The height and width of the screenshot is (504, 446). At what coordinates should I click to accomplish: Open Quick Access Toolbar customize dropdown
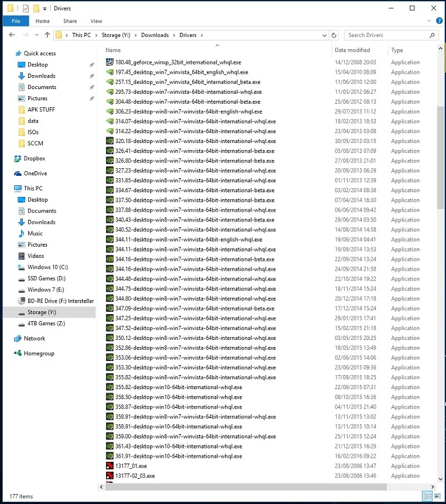45,9
